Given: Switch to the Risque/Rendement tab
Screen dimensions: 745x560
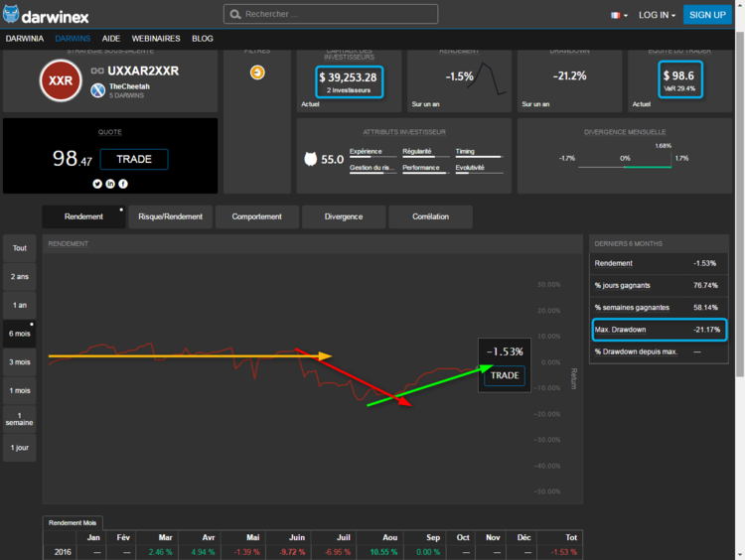Looking at the screenshot, I should pos(170,216).
